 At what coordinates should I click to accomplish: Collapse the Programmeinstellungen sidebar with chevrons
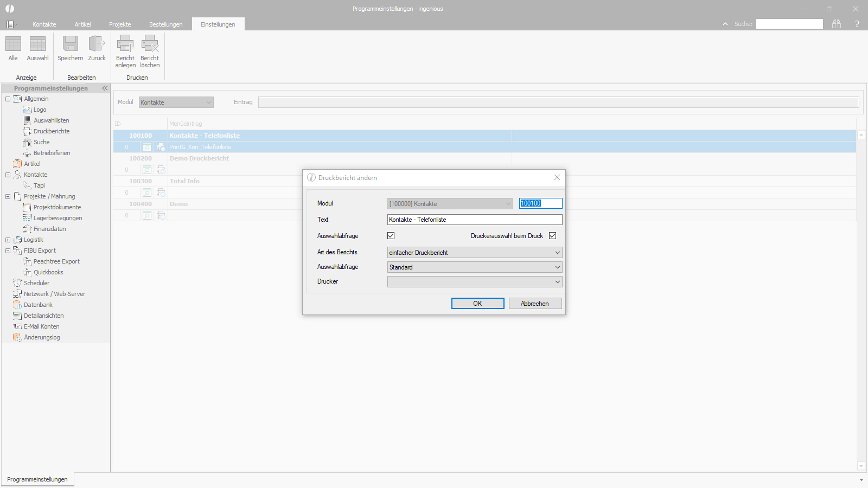click(105, 88)
